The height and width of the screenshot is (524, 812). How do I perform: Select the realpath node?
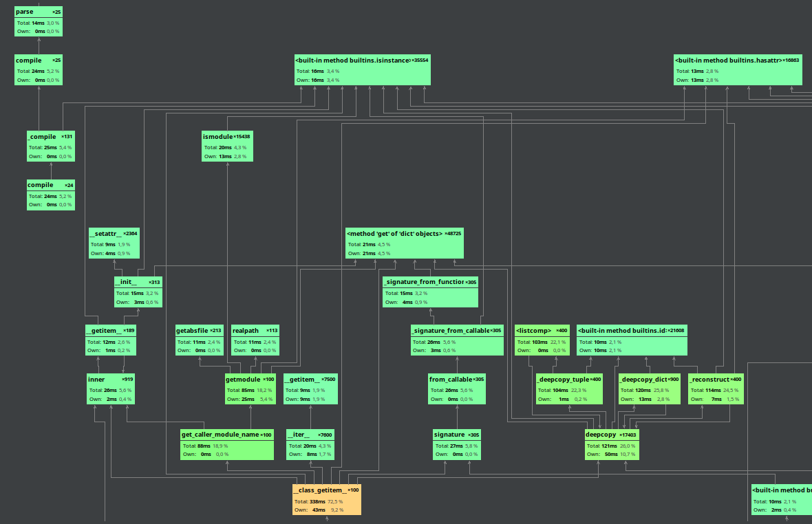[255, 340]
